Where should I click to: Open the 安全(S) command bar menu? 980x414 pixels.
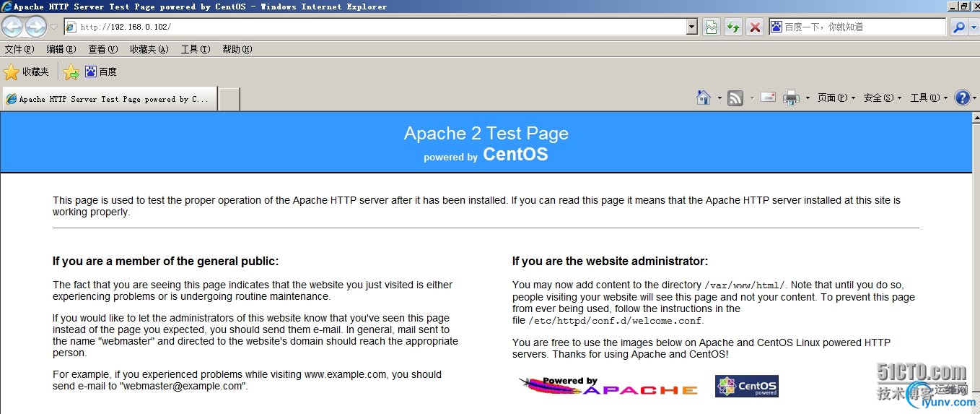(883, 98)
